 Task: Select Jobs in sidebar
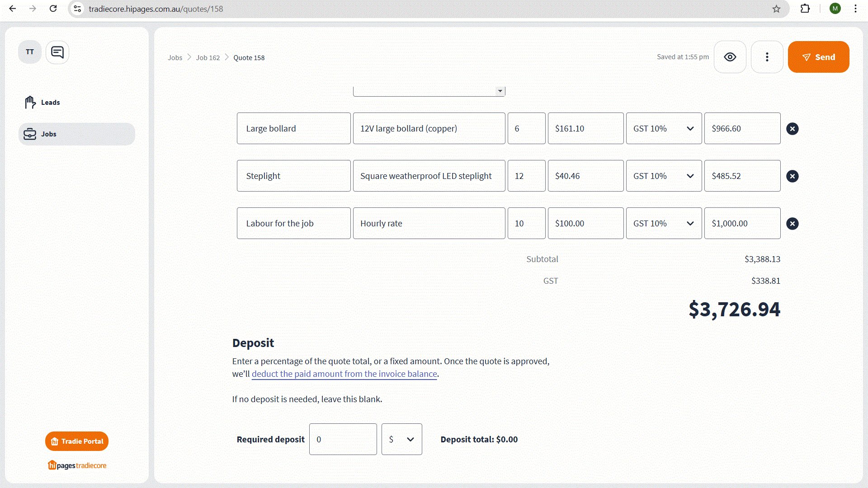click(49, 134)
